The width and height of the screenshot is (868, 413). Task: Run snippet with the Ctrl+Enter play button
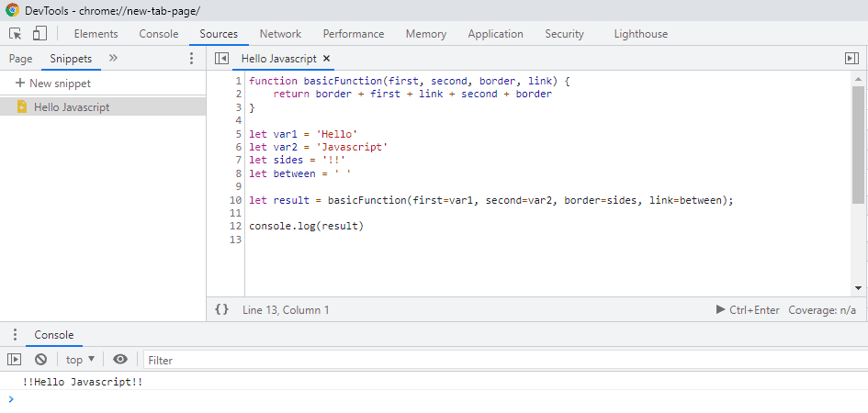click(x=720, y=310)
